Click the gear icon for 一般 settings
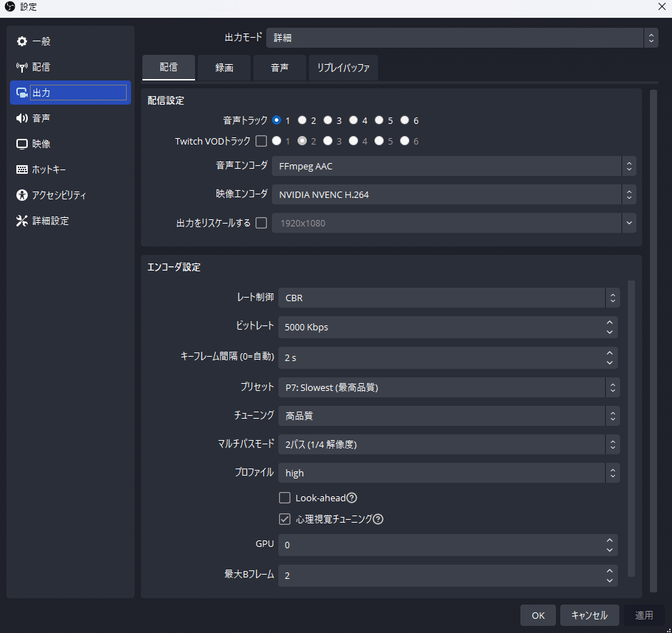The height and width of the screenshot is (633, 672). click(x=22, y=41)
